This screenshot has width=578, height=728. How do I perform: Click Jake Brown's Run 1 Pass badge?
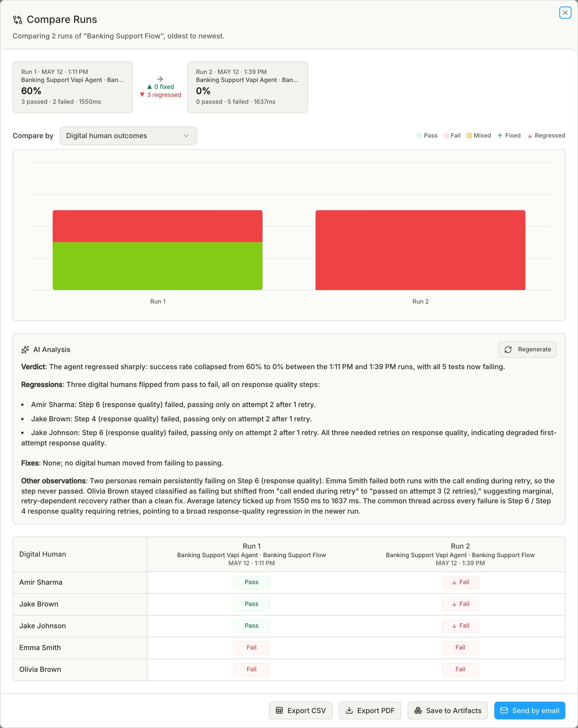[x=251, y=604]
